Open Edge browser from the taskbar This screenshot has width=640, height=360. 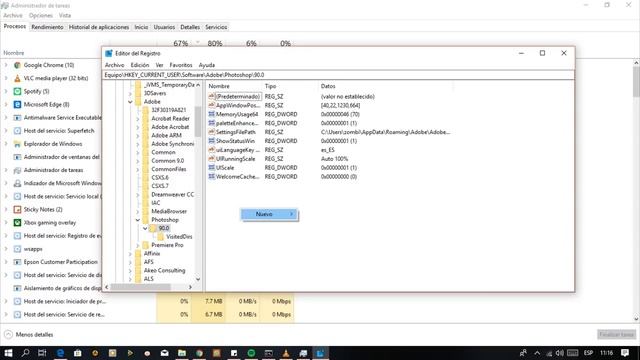60,353
